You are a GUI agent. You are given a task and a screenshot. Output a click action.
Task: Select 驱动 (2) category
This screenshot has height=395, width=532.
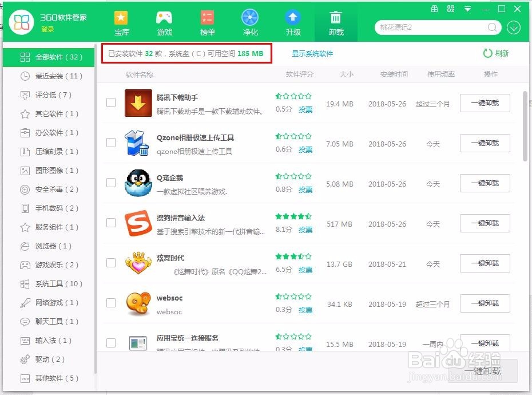pos(49,360)
